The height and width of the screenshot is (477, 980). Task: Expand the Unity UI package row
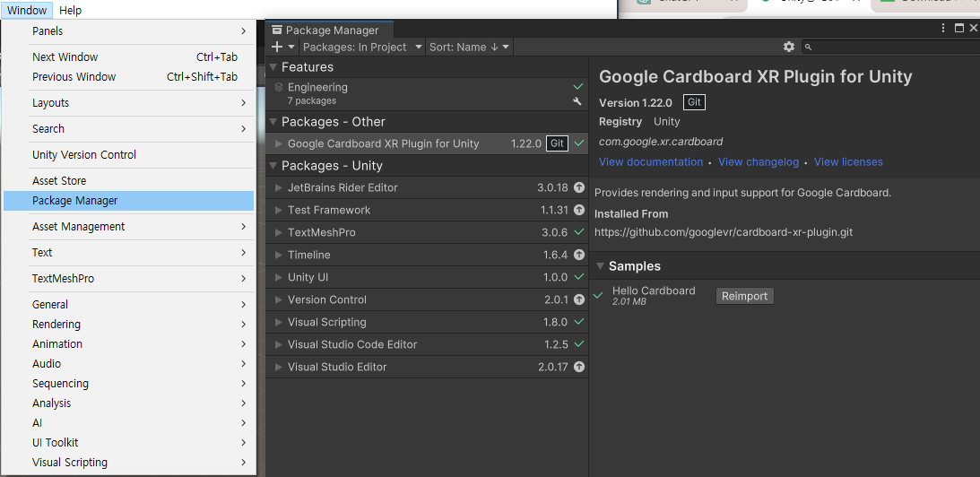(279, 278)
